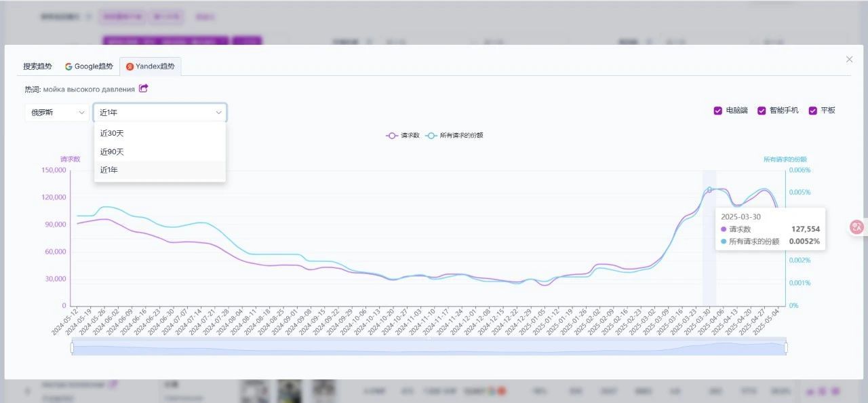Uncheck the 平板 checkbox
Image resolution: width=868 pixels, height=403 pixels.
[813, 111]
